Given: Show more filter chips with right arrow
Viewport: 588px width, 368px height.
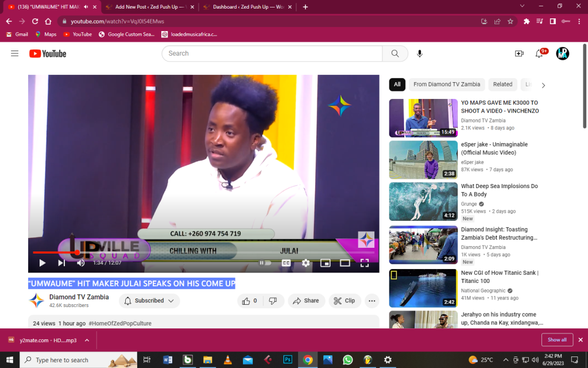Looking at the screenshot, I should (543, 85).
